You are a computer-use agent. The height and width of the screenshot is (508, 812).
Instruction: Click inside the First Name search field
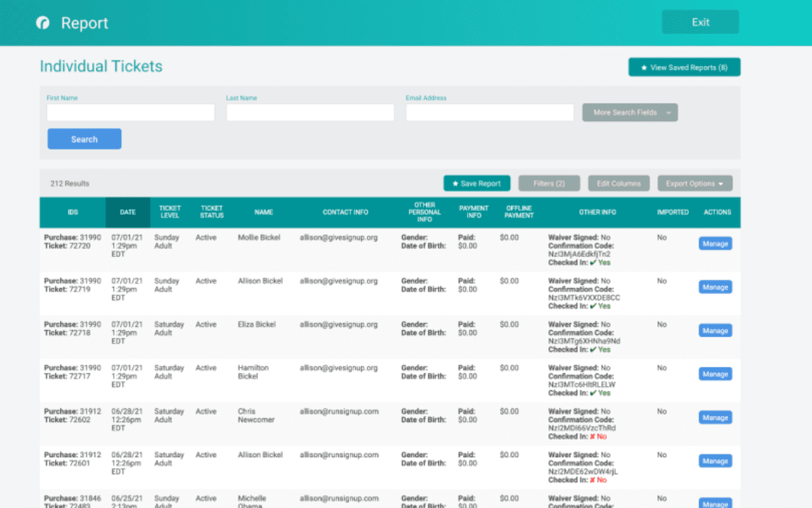130,112
